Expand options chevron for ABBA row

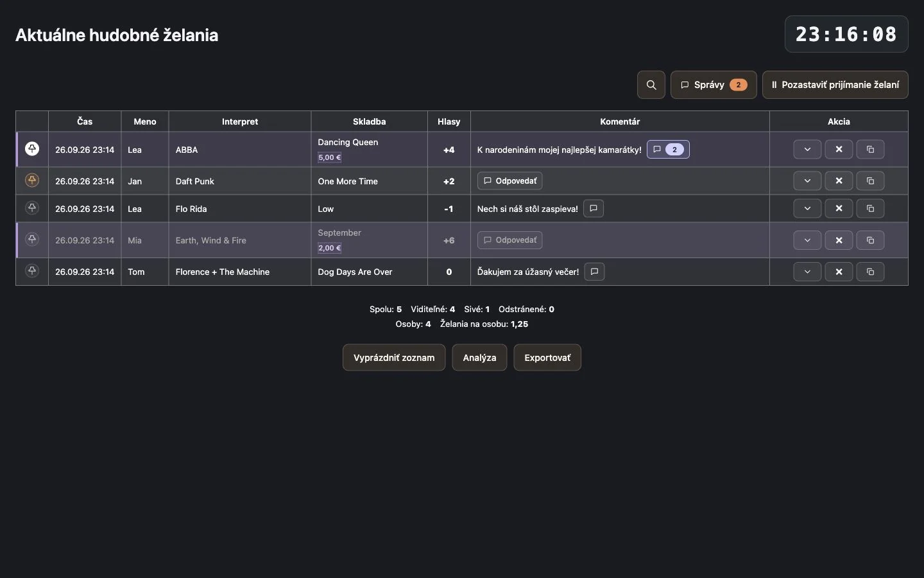(807, 149)
